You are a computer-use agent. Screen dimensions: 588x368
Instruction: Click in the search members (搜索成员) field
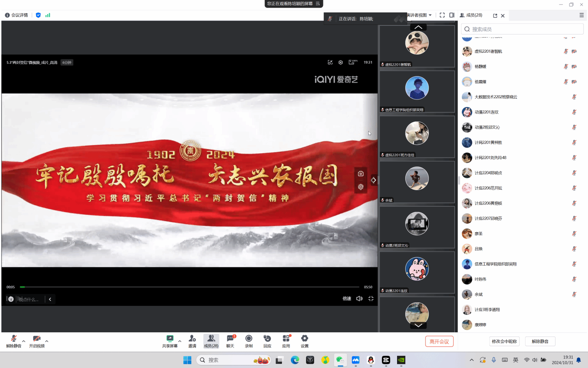522,29
